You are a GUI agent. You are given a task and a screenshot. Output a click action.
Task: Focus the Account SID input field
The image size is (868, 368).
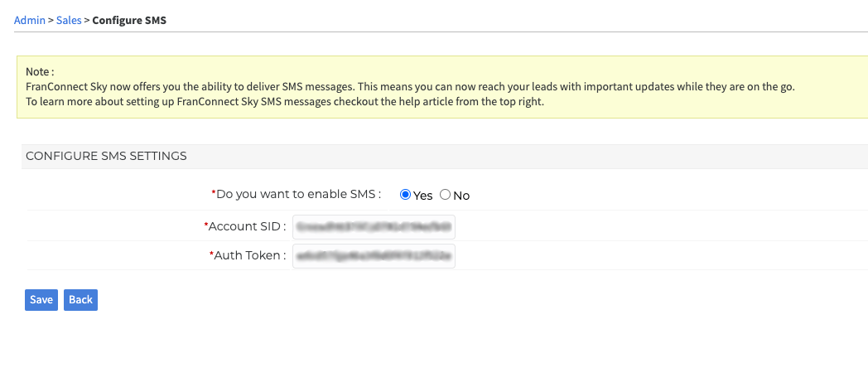tap(374, 226)
